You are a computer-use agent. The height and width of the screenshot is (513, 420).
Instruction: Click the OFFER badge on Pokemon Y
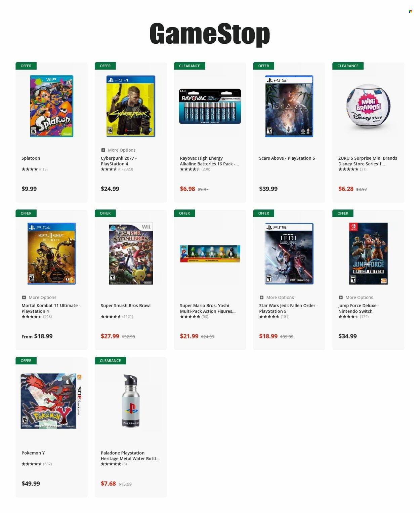pos(26,361)
